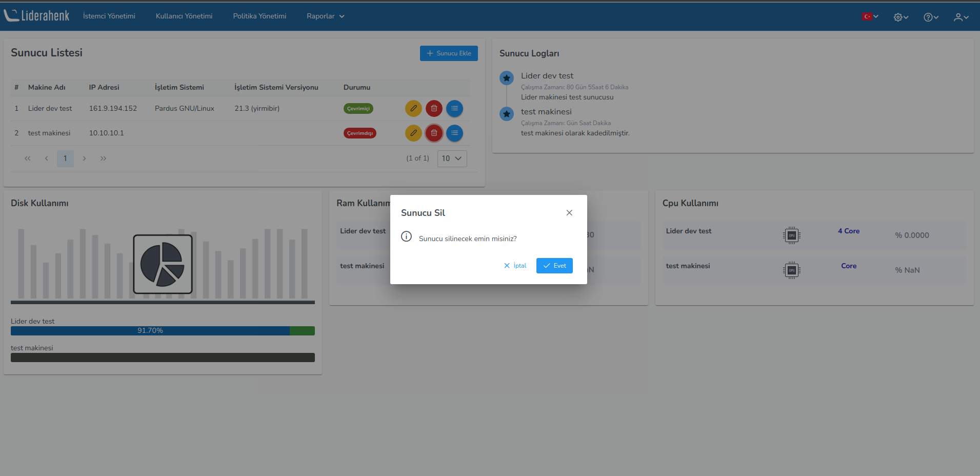The height and width of the screenshot is (476, 980).
Task: Confirm deletion with Evet button
Action: (x=554, y=266)
